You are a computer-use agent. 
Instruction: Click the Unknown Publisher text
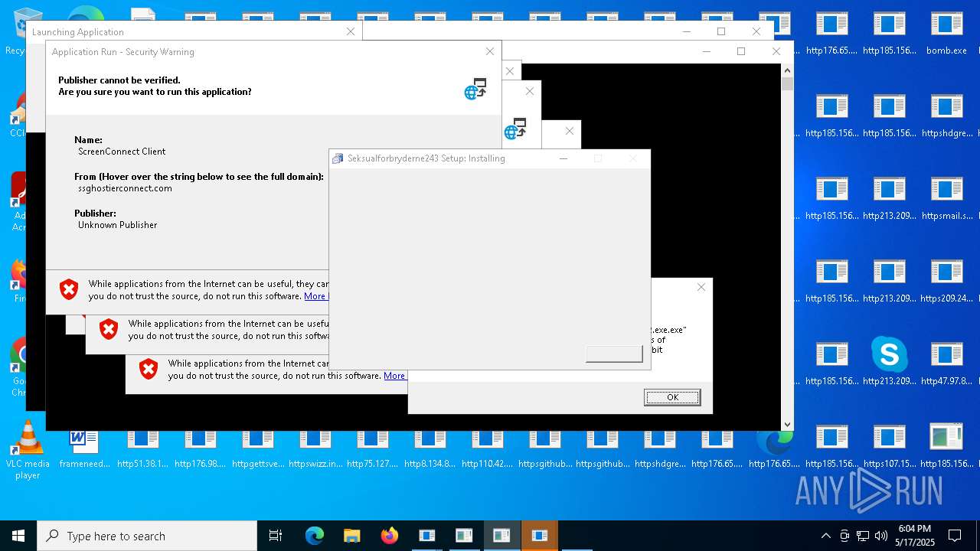point(117,225)
